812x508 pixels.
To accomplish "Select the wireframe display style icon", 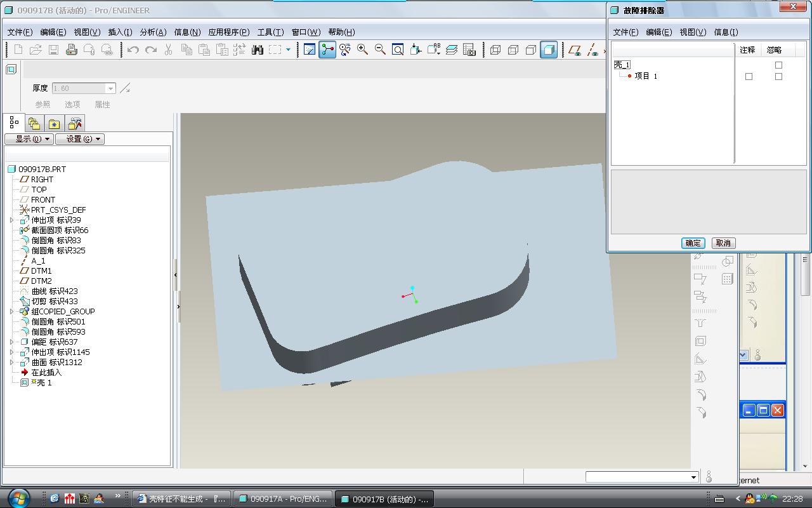I will [x=495, y=50].
